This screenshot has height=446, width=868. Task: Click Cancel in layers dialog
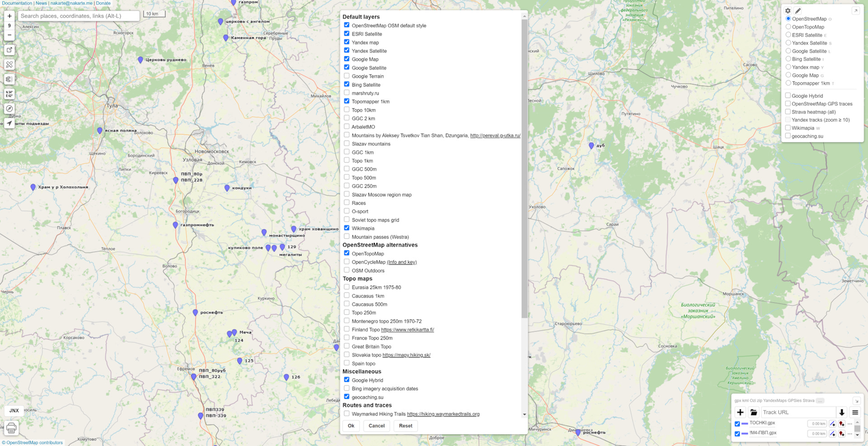point(377,426)
